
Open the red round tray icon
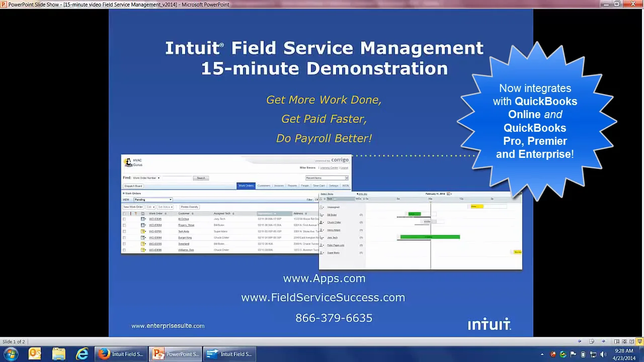click(x=553, y=354)
